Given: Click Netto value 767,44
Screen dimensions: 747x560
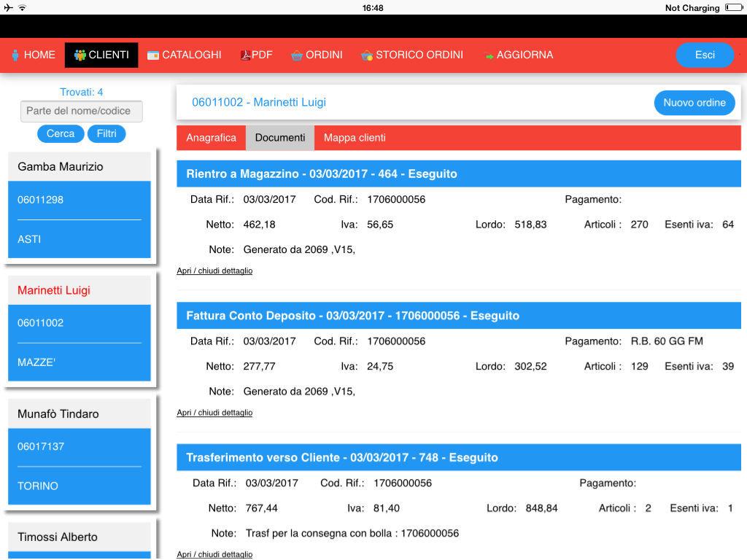Looking at the screenshot, I should (261, 508).
